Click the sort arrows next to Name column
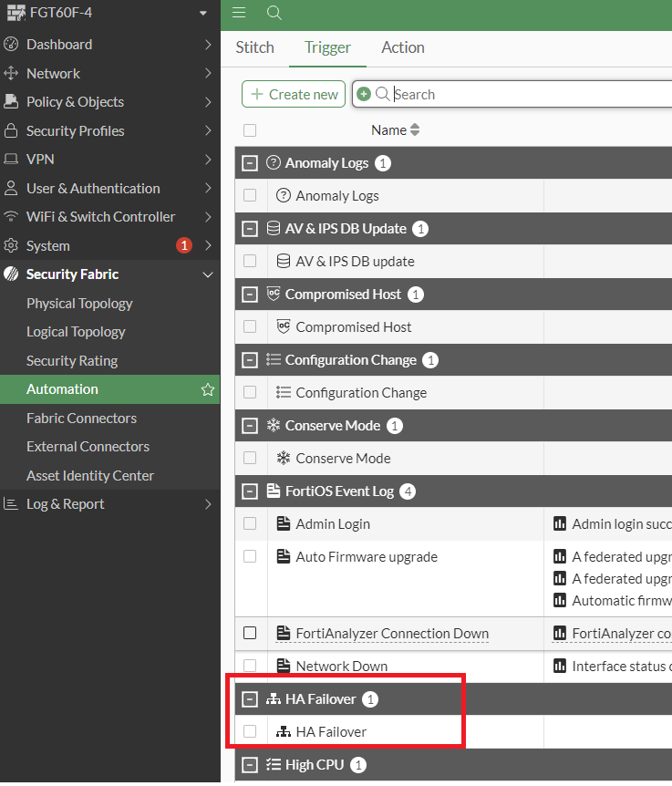Screen dimensions: 672x786 tap(415, 130)
